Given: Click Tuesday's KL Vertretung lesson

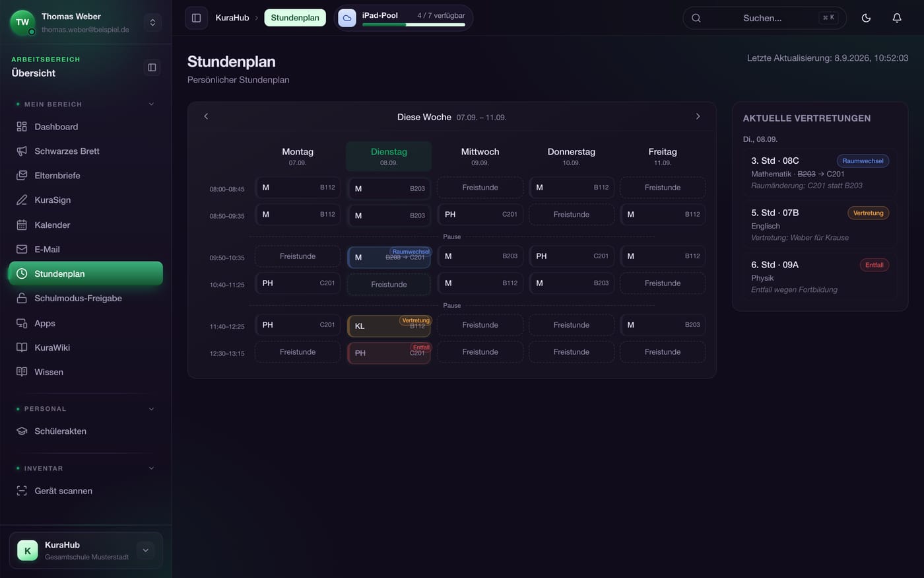Looking at the screenshot, I should tap(389, 326).
